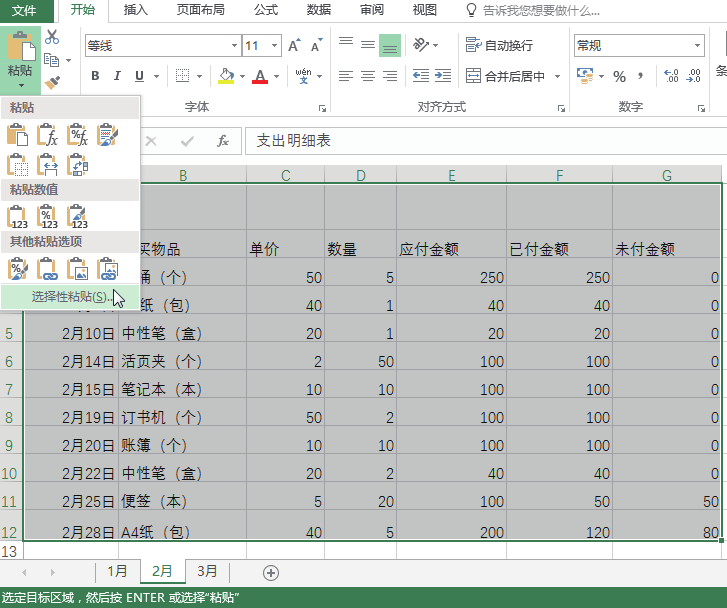The width and height of the screenshot is (727, 608).
Task: Open the Borders dropdown arrow
Action: point(199,76)
